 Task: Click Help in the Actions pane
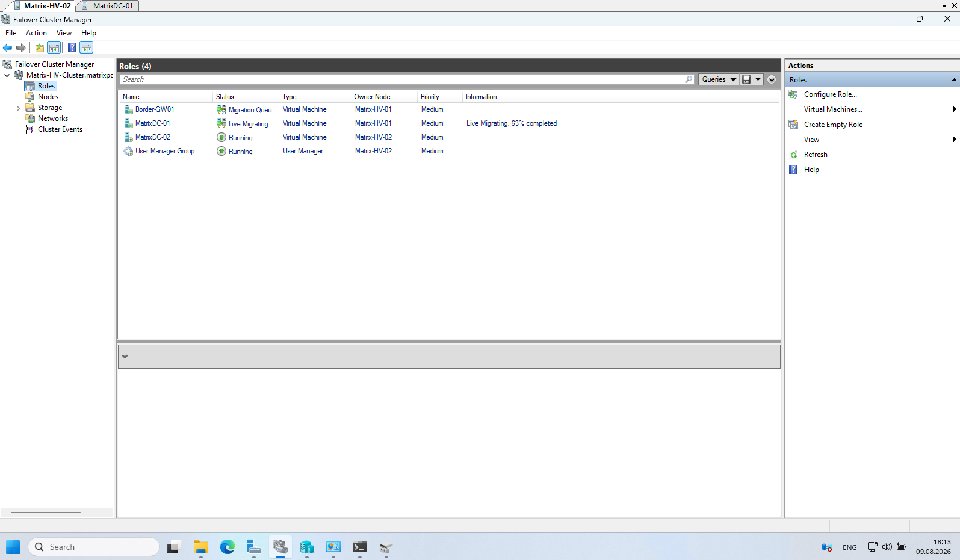pos(811,170)
